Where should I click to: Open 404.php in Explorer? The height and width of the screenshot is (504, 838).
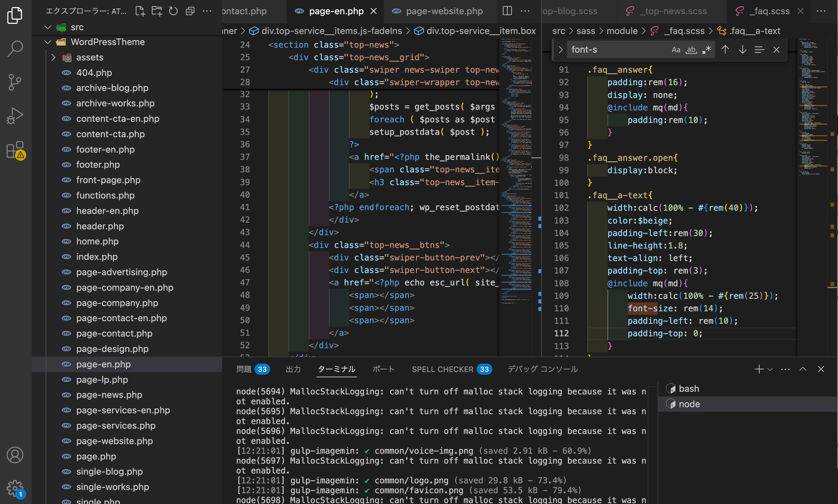[94, 73]
